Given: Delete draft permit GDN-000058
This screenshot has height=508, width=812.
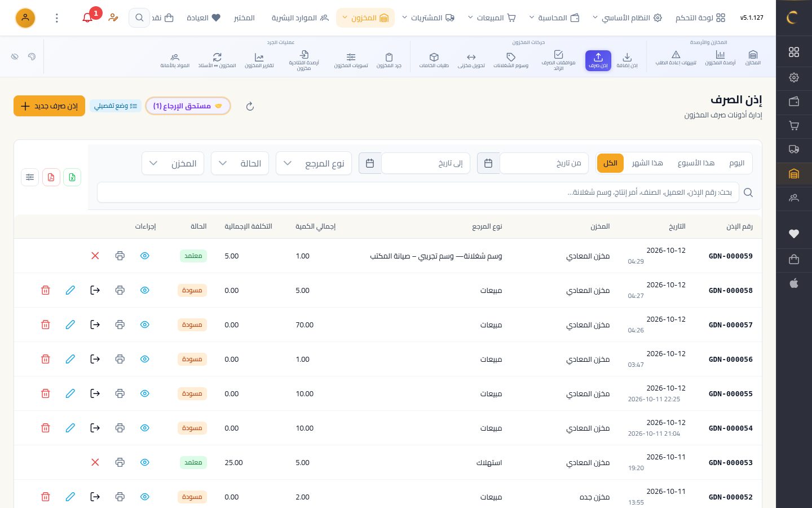Looking at the screenshot, I should (x=46, y=290).
